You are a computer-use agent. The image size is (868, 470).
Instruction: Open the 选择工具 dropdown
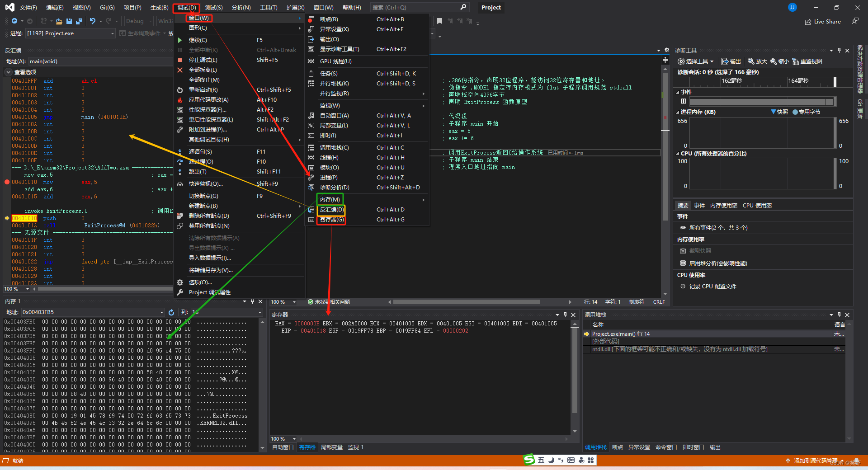pos(695,61)
